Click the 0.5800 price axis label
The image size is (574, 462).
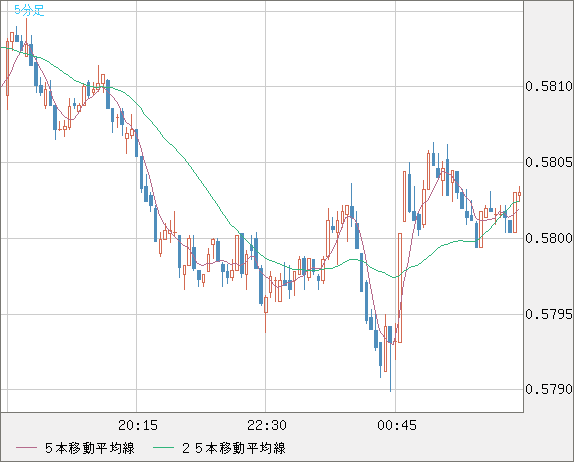point(549,238)
